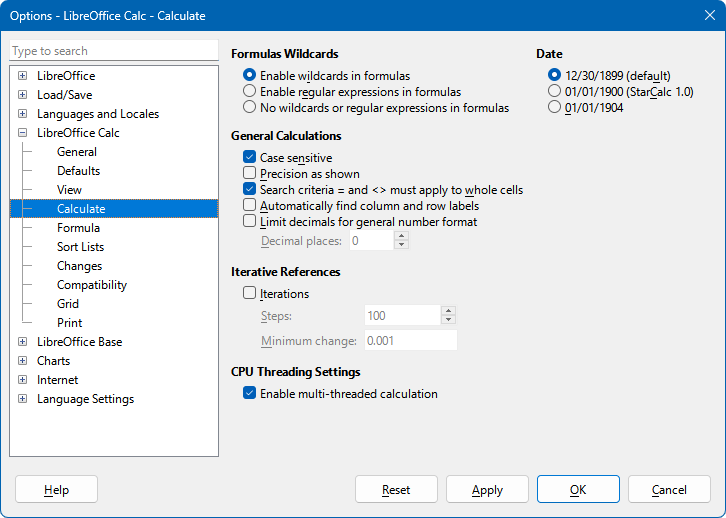This screenshot has width=726, height=518.
Task: Enable the Iterations checkbox
Action: (x=250, y=293)
